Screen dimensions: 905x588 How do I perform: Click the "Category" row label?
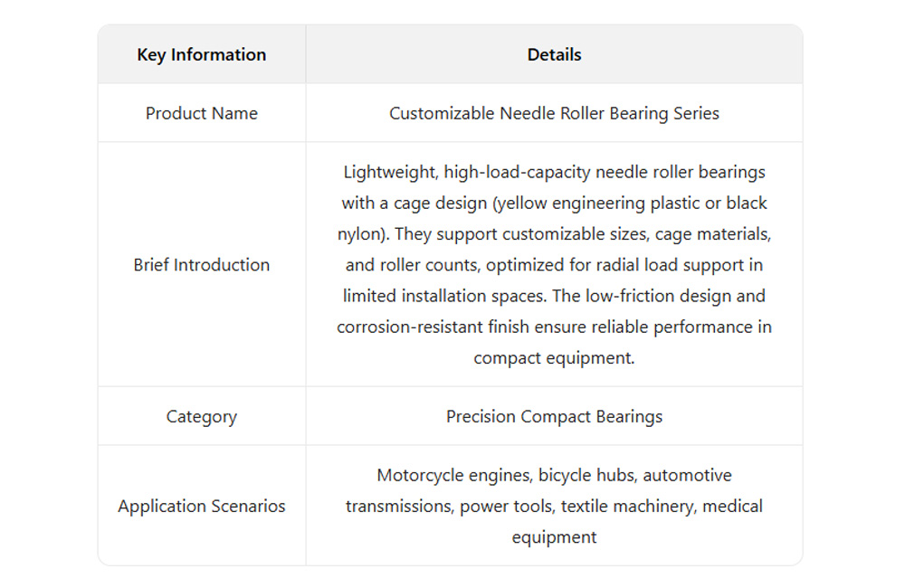(201, 417)
